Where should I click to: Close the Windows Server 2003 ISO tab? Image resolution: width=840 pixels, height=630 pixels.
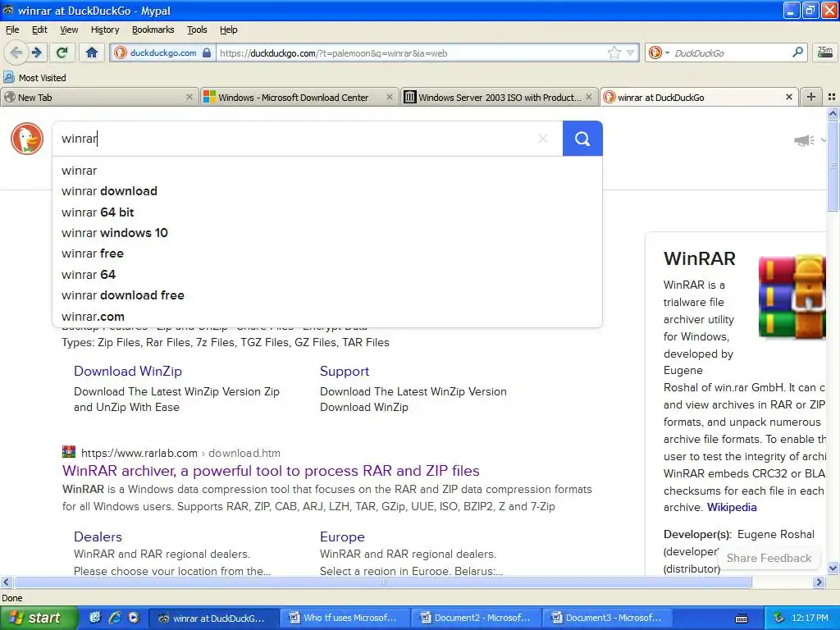(589, 97)
